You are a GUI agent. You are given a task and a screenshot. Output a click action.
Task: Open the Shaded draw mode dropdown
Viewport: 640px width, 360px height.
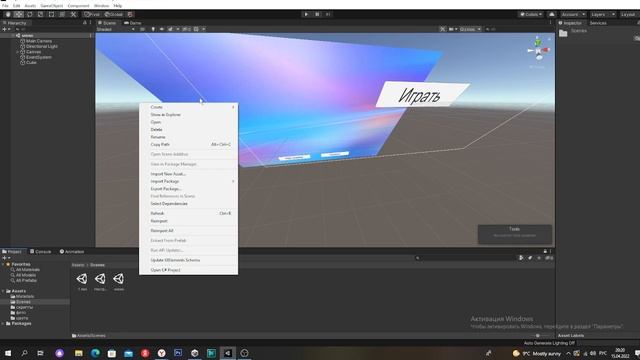click(116, 29)
